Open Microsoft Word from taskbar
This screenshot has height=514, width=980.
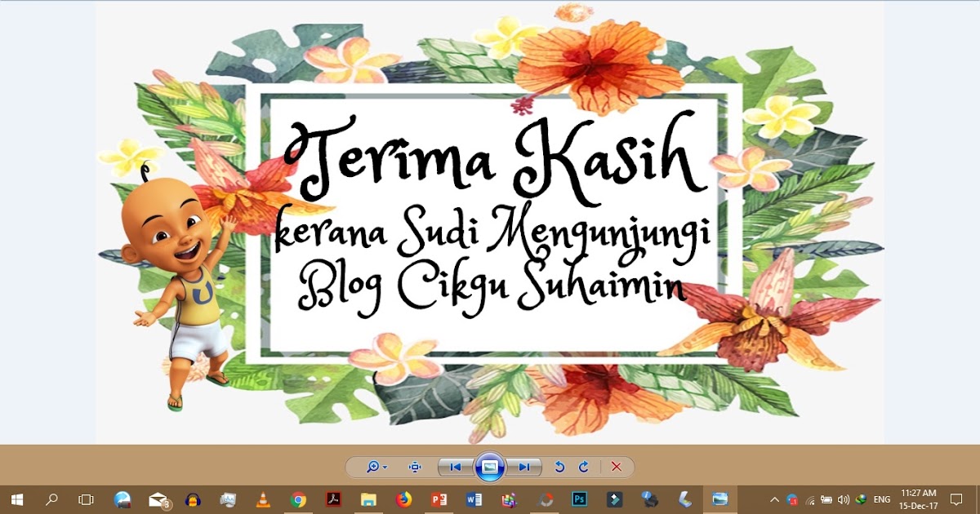474,499
